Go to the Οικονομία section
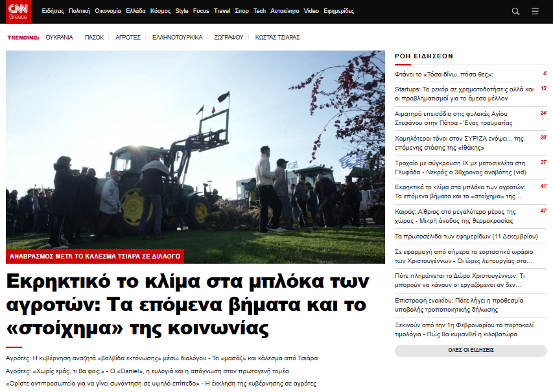Screen dimensions: 553x392 108,11
